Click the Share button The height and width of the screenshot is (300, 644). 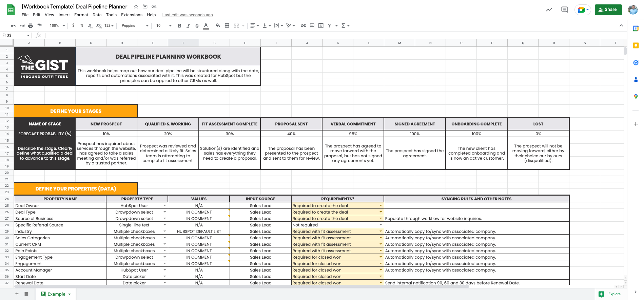click(x=608, y=10)
